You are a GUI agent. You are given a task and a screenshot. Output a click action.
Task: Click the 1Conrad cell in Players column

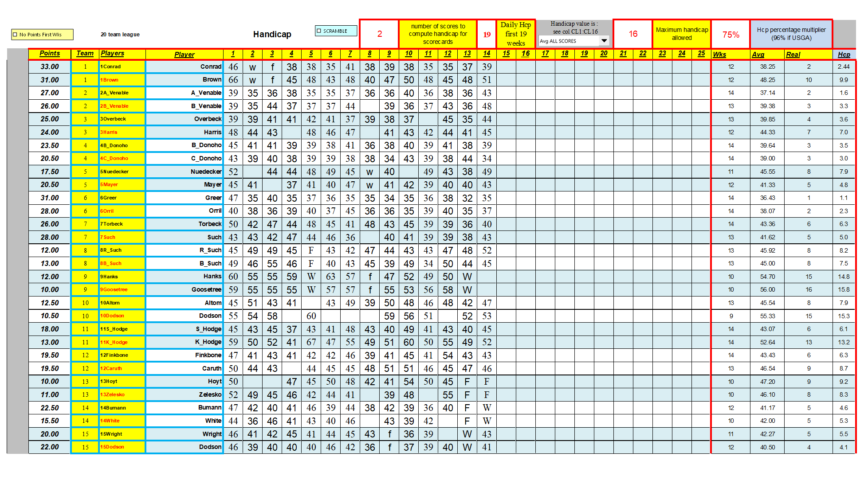[122, 66]
